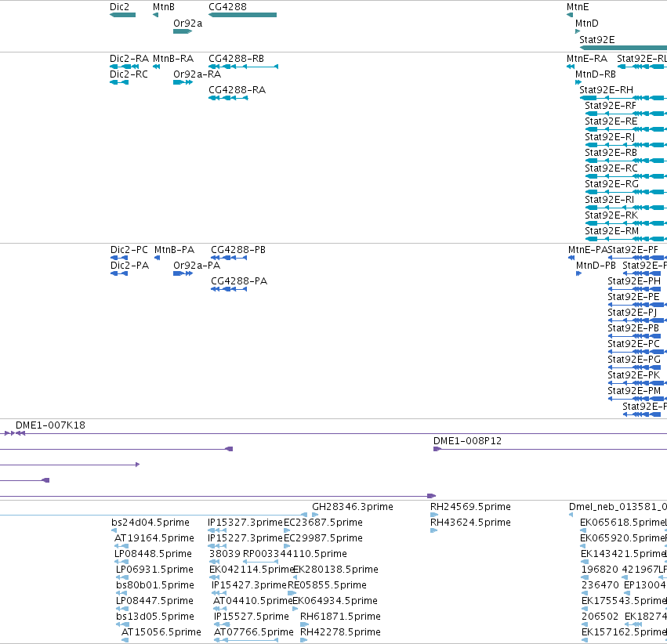This screenshot has width=667, height=644.
Task: Click the IP15327.3prime EST
Action: pyautogui.click(x=217, y=530)
